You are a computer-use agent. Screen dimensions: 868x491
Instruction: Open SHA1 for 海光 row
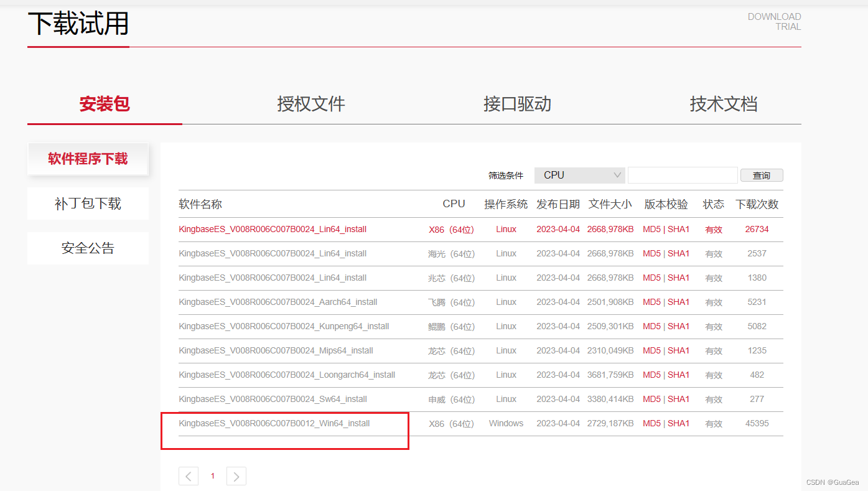[679, 253]
